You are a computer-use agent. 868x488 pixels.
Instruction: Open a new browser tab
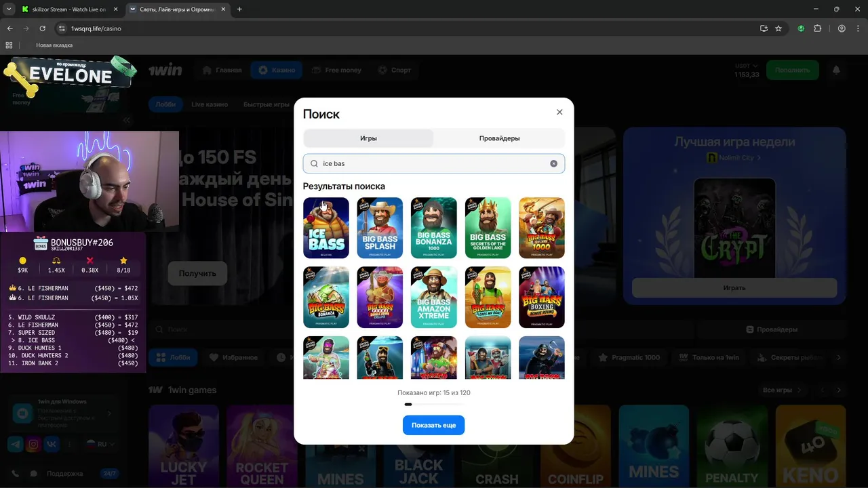239,9
